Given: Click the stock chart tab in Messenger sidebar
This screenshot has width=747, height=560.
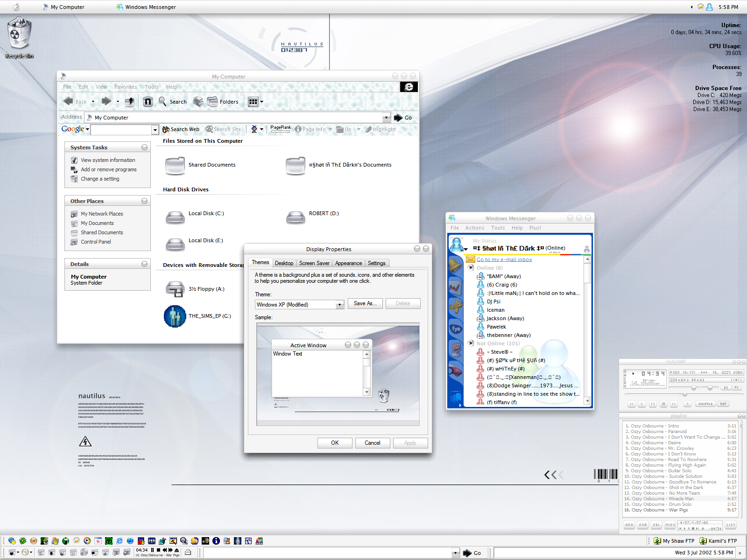Looking at the screenshot, I should click(x=456, y=287).
